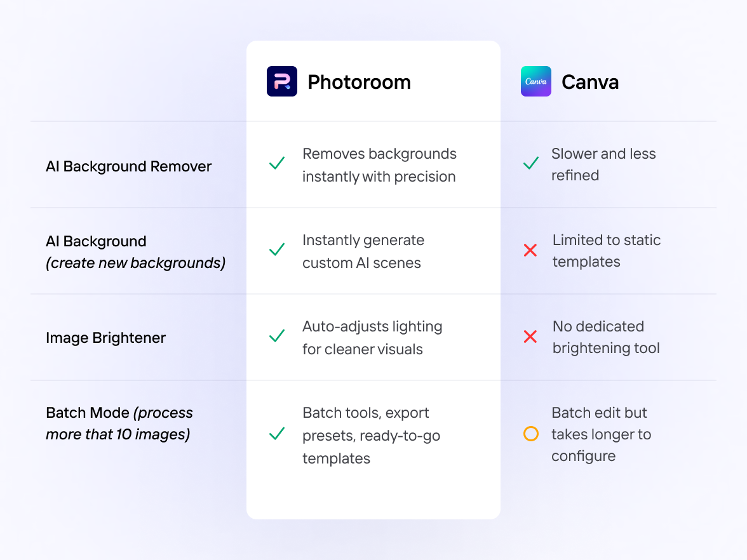The width and height of the screenshot is (747, 560).
Task: Click the red X beside static templates
Action: click(x=530, y=250)
